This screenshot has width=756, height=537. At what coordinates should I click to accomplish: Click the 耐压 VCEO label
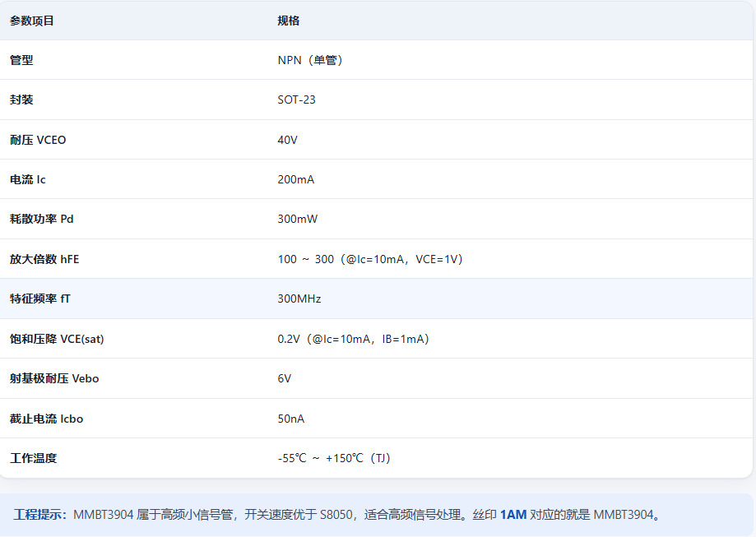point(38,140)
